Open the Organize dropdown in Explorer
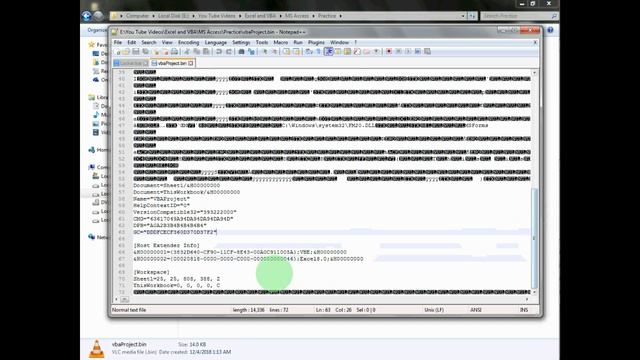This screenshot has height=360, width=640. 97,30
